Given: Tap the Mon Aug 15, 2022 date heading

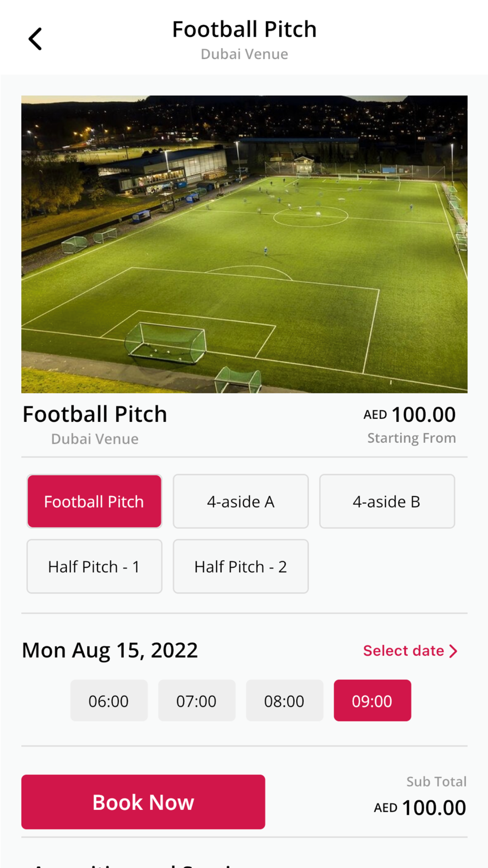Looking at the screenshot, I should [x=110, y=650].
